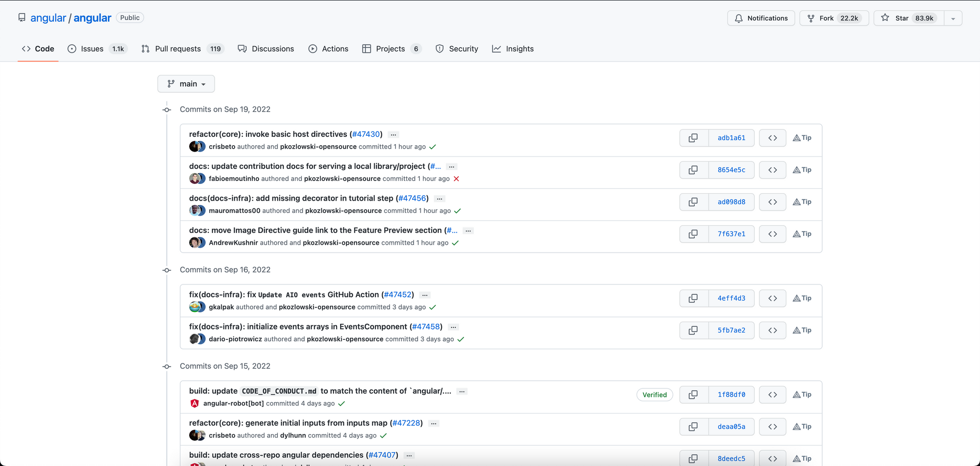
Task: Open the Code tab
Action: (x=38, y=49)
